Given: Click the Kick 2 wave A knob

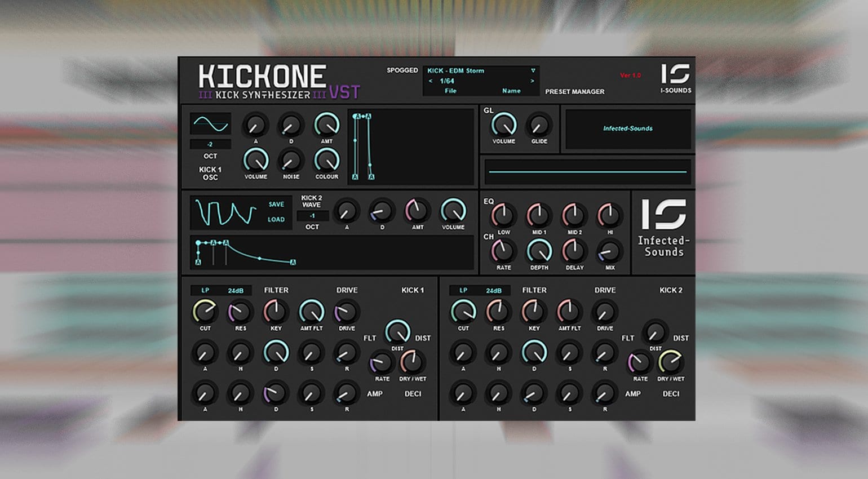Looking at the screenshot, I should pyautogui.click(x=347, y=211).
